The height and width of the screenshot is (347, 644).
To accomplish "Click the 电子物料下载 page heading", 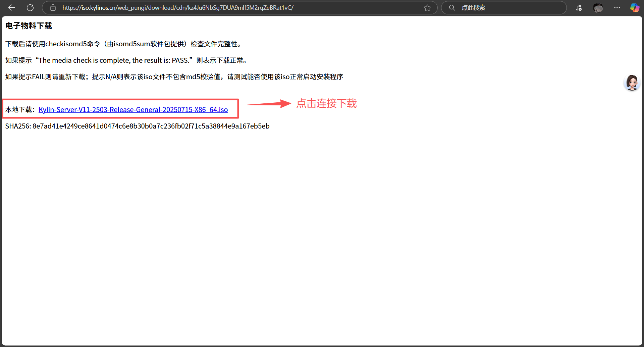I will [29, 26].
